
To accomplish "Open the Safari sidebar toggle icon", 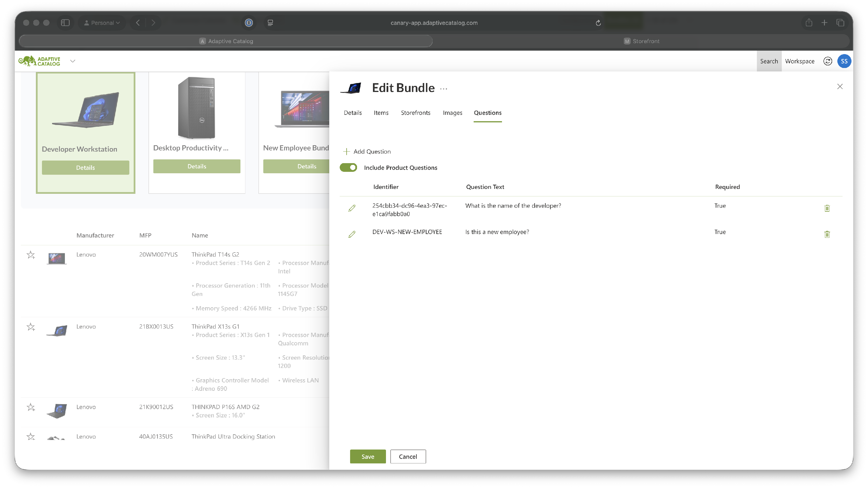I will (x=65, y=23).
